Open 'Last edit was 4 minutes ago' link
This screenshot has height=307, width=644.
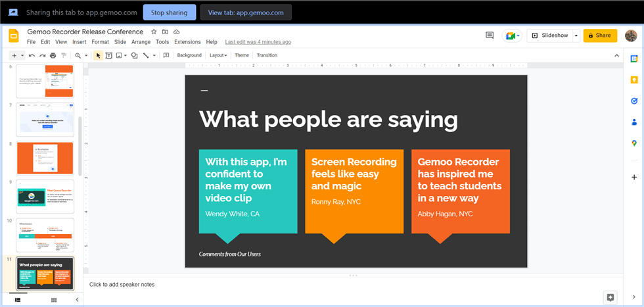click(258, 42)
